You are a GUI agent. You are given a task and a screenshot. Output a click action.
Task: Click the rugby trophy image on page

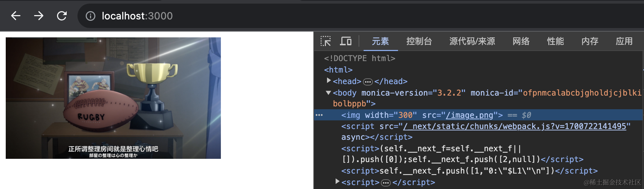(113, 98)
